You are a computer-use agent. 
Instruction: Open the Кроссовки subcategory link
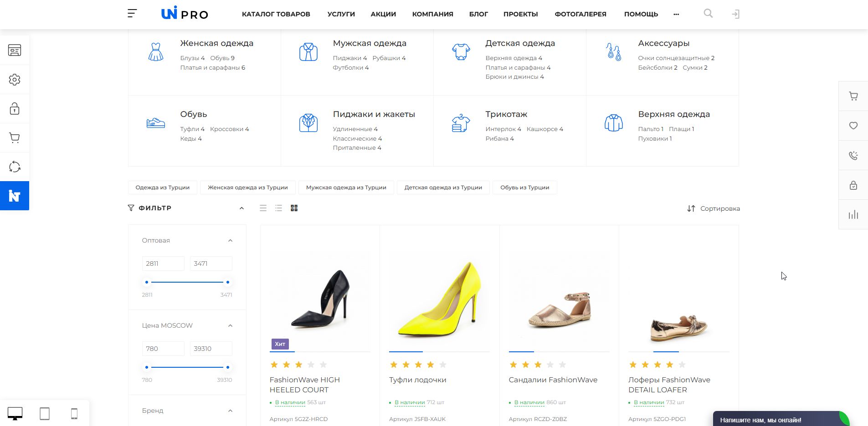[x=227, y=129]
